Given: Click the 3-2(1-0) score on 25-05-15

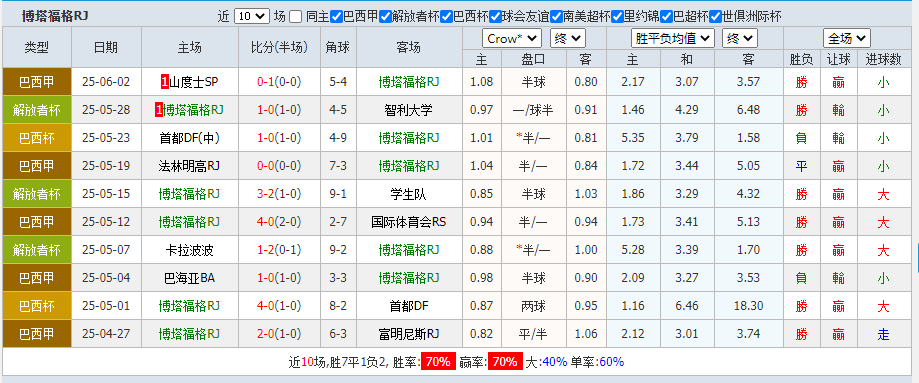Looking at the screenshot, I should (278, 195).
